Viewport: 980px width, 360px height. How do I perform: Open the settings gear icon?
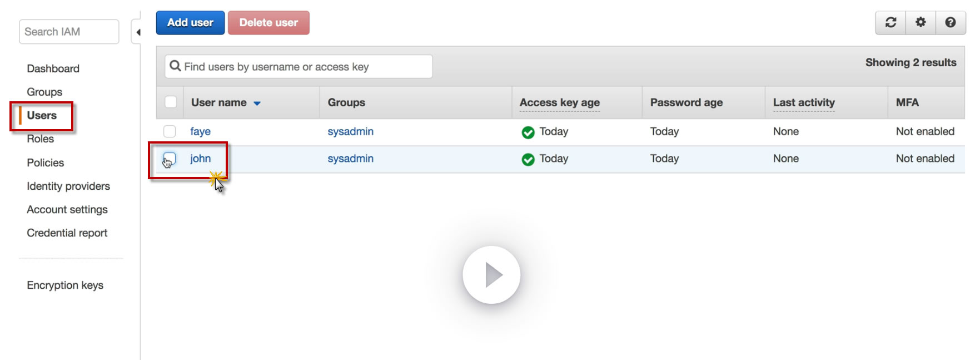pyautogui.click(x=921, y=22)
